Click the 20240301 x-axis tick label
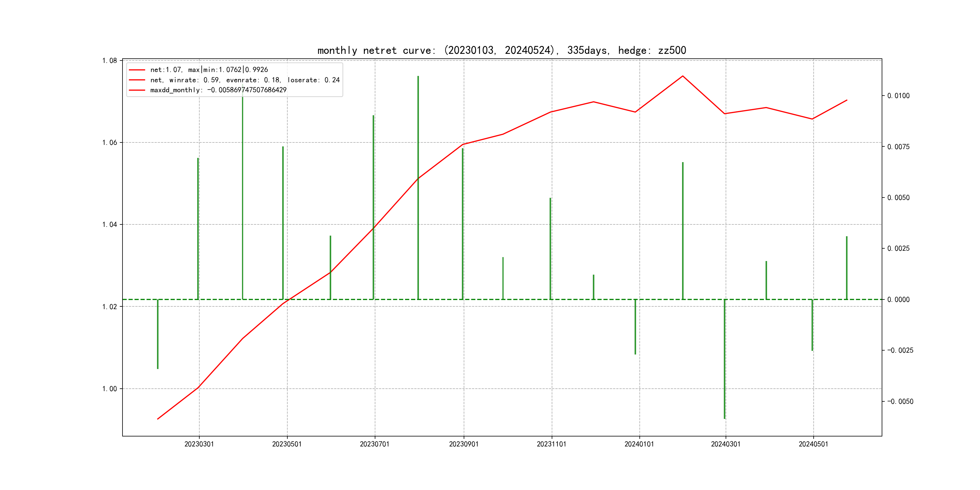 [x=726, y=444]
